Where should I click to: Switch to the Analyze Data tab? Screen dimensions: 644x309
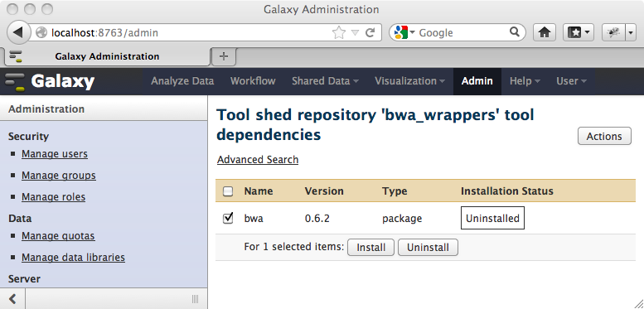(x=182, y=81)
